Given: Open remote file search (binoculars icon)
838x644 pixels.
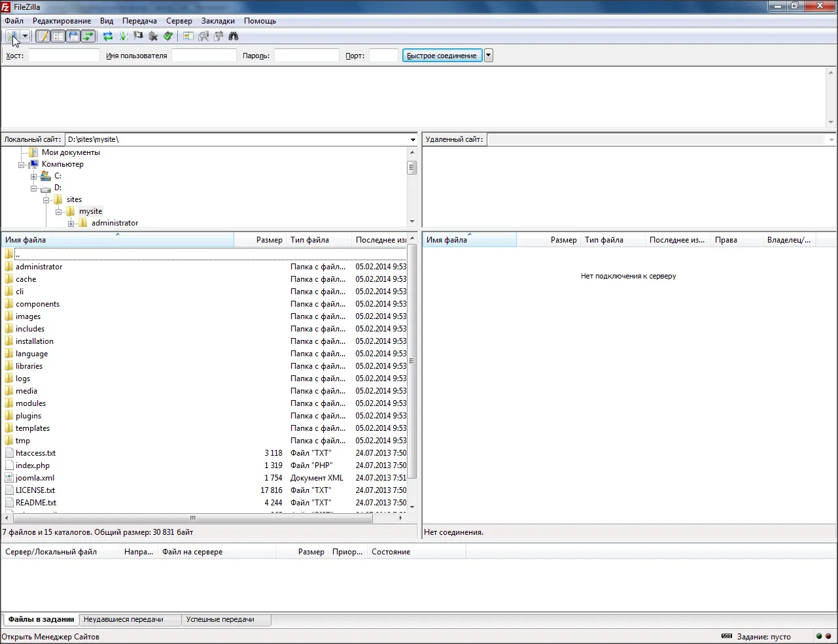Looking at the screenshot, I should [234, 37].
